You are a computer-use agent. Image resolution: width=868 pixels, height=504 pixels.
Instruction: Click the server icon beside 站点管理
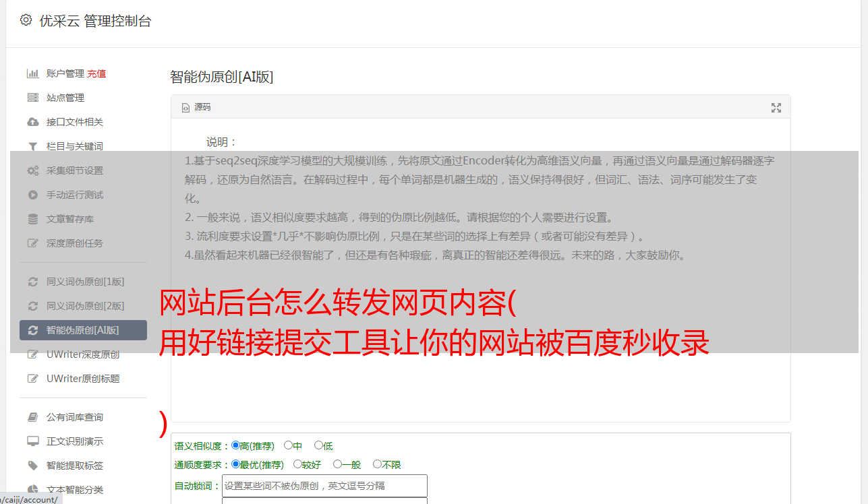coord(32,98)
